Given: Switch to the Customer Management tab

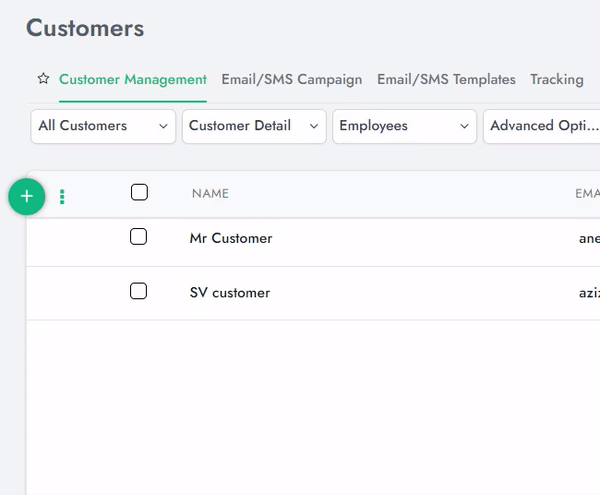Looking at the screenshot, I should (132, 79).
